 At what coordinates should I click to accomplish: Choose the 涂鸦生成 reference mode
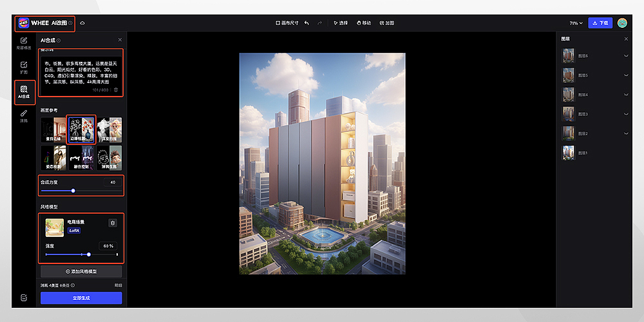(x=109, y=158)
